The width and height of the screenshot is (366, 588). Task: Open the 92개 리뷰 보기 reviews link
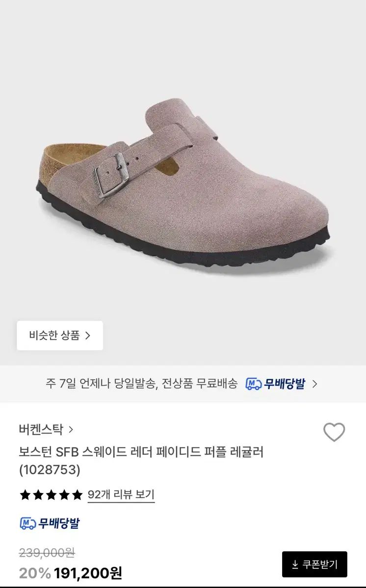tap(121, 494)
